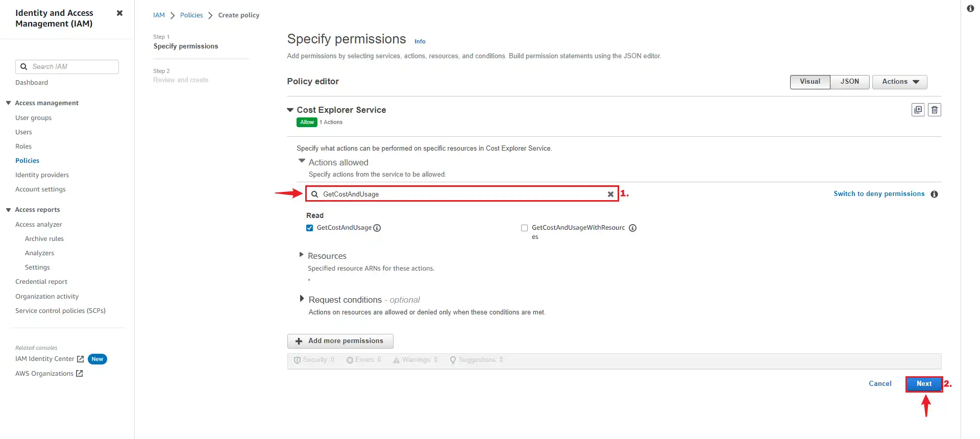Switch to the Visual policy editor
Viewport: 980px width, 439px height.
(810, 82)
